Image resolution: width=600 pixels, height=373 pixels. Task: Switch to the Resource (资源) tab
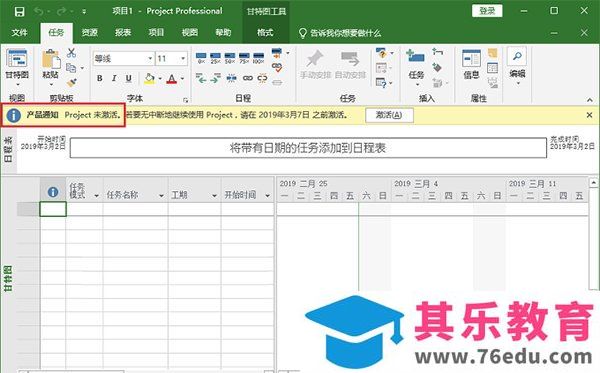pyautogui.click(x=90, y=33)
